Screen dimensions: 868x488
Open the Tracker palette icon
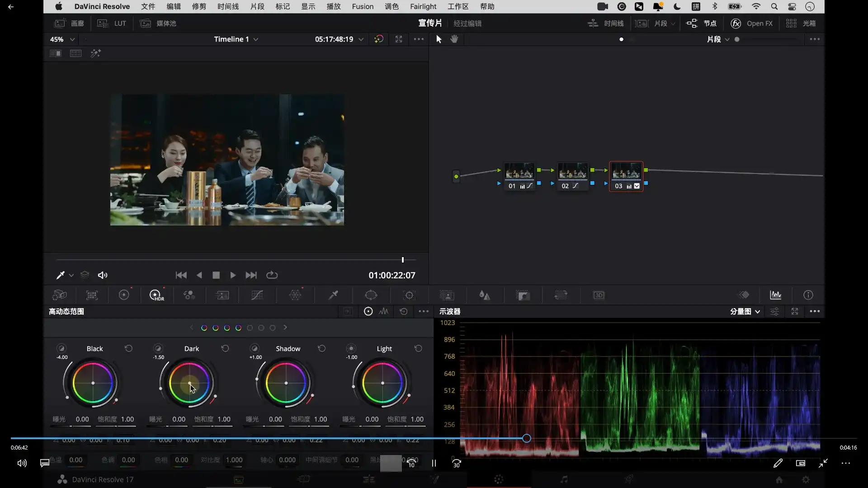[x=409, y=295]
